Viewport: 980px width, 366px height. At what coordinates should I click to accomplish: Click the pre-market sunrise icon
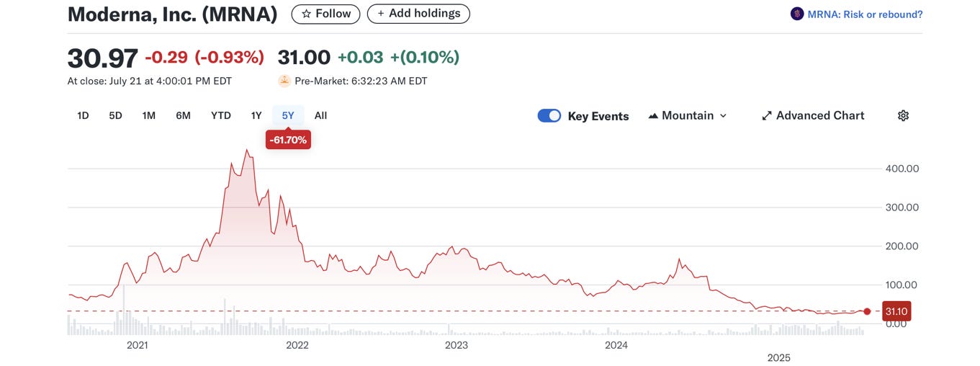pos(284,81)
